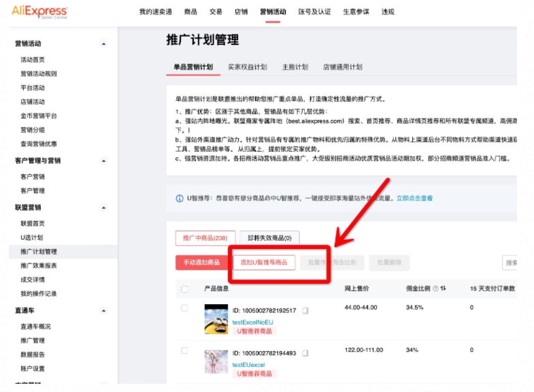Screen dimensions: 534x392
Task: Collapse the 联盟营销 sidebar section
Action: (x=103, y=208)
